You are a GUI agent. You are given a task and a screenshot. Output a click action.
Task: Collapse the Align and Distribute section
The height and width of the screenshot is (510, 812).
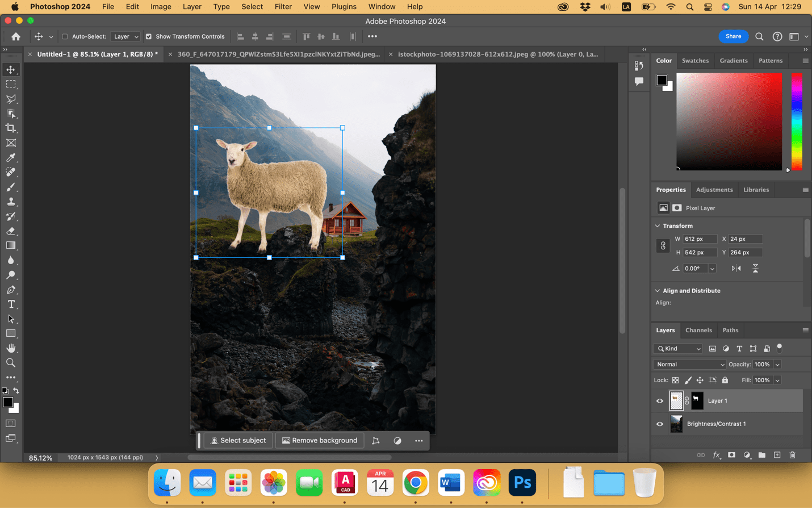(658, 291)
